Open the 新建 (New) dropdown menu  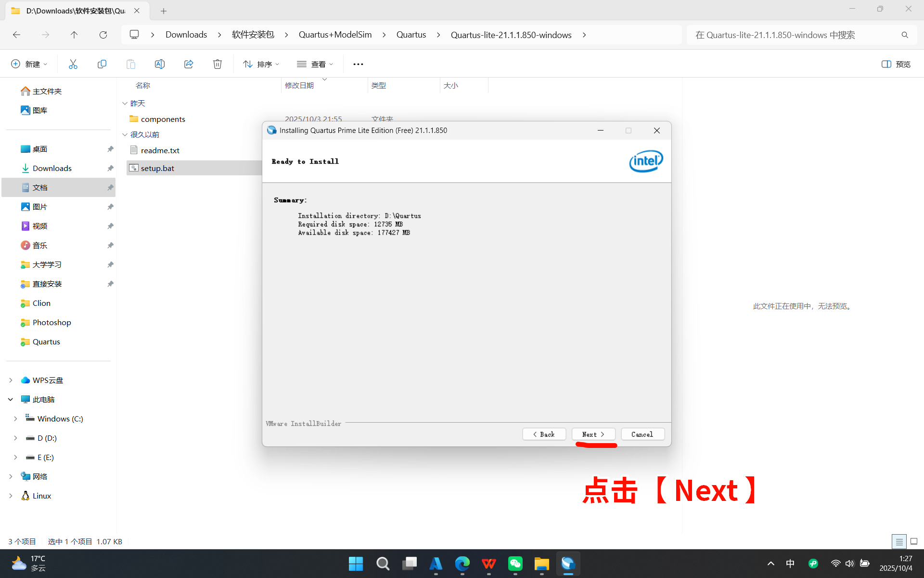click(29, 64)
